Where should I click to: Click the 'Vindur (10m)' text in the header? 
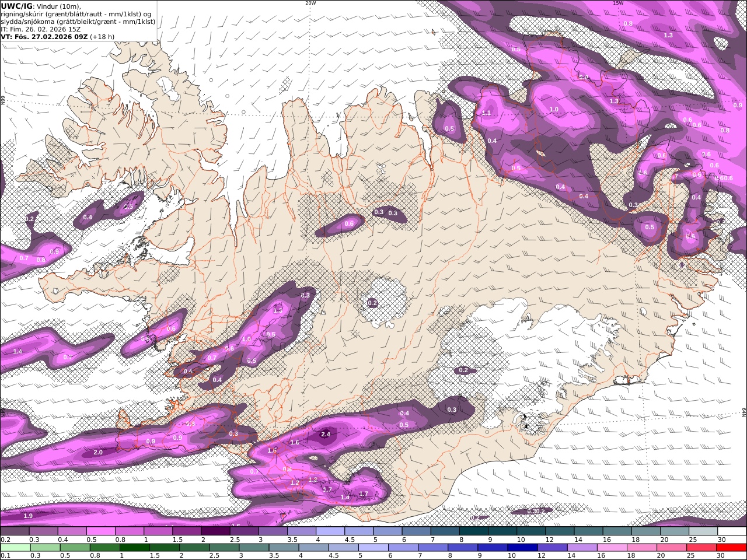59,6
